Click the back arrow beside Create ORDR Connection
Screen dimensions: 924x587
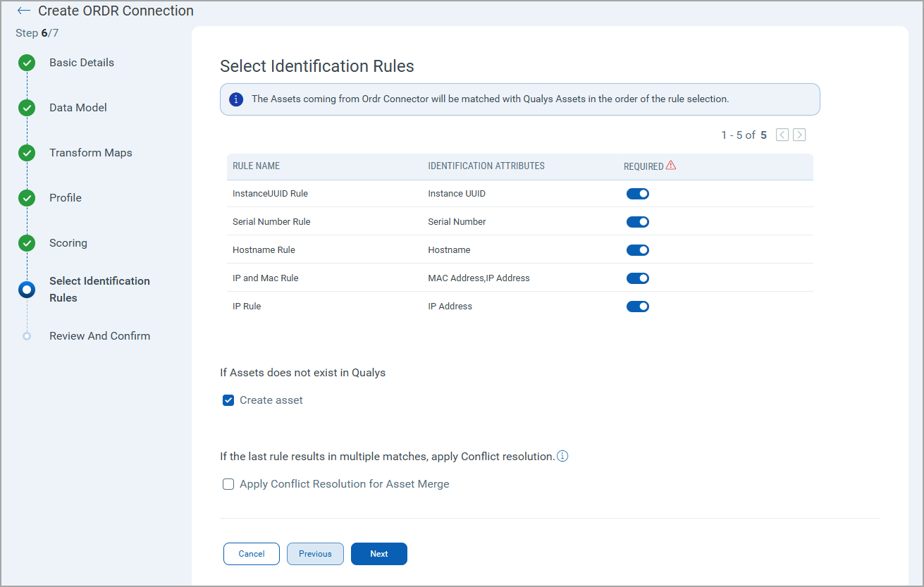coord(23,11)
